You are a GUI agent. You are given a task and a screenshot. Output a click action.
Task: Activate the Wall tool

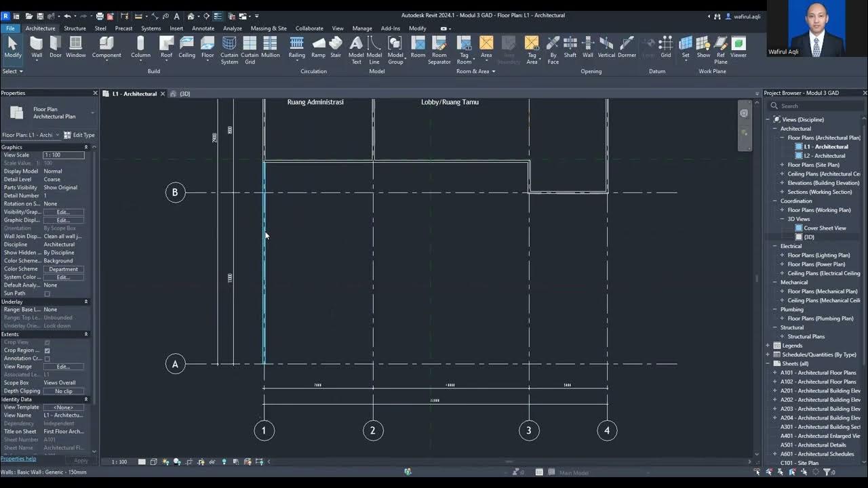pos(37,47)
